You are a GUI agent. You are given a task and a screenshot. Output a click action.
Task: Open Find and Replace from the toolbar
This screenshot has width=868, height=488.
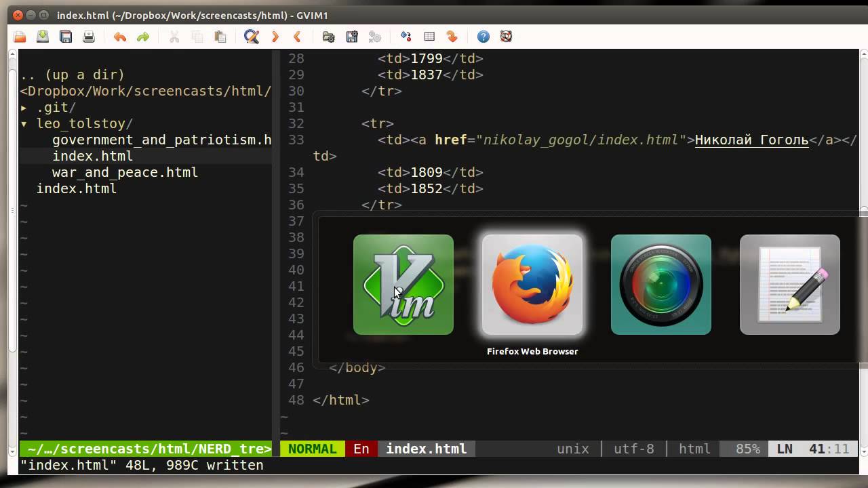click(252, 37)
